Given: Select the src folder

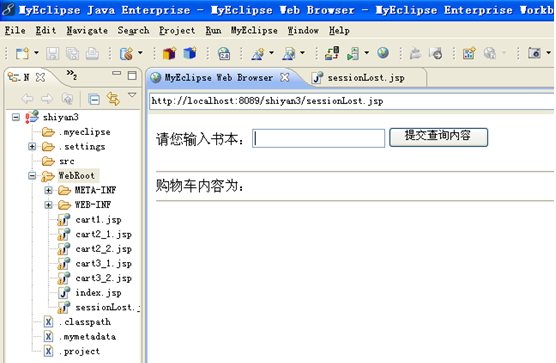Looking at the screenshot, I should [x=58, y=161].
